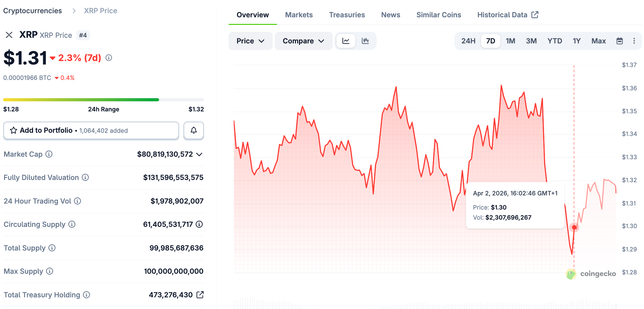Screen dimensions: 644x309
Task: Open info icon beside 61,405,531,717 value
Action: pos(199,224)
